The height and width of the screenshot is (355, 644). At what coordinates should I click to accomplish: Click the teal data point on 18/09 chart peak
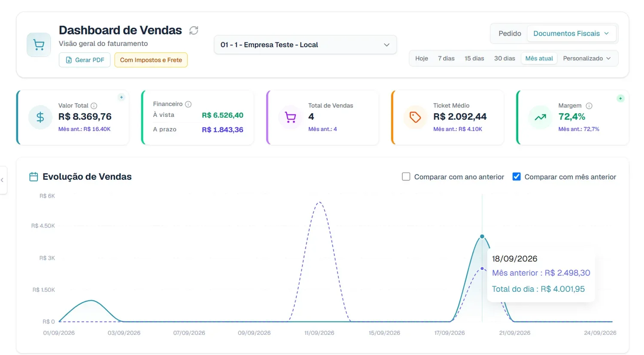pyautogui.click(x=482, y=237)
